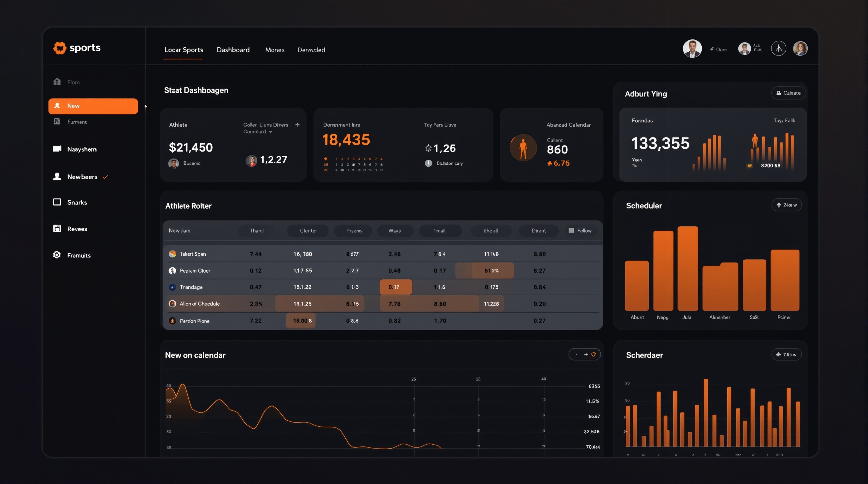Sort by the Thand column header
The image size is (868, 484).
(256, 231)
